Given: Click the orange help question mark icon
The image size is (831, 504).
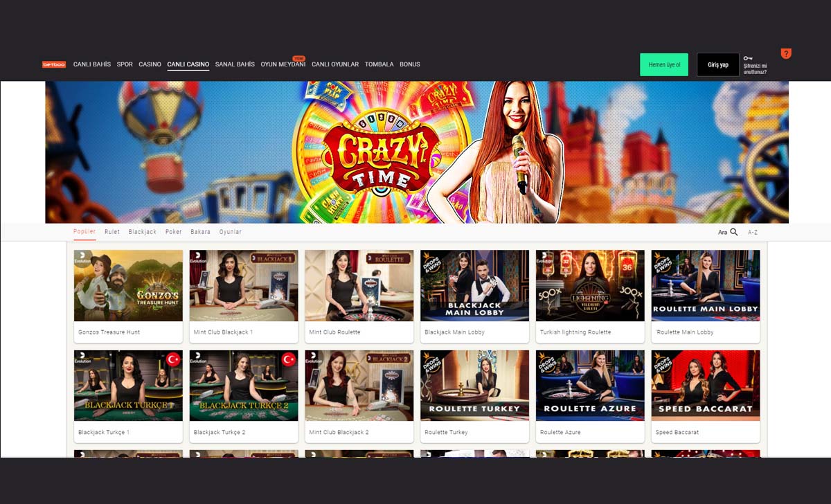Looking at the screenshot, I should (x=786, y=53).
